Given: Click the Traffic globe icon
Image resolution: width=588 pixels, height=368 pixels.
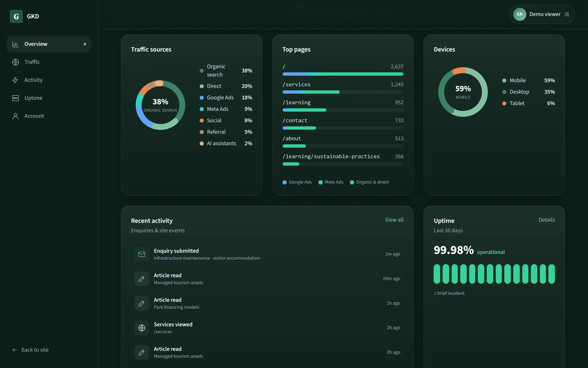Looking at the screenshot, I should [15, 62].
